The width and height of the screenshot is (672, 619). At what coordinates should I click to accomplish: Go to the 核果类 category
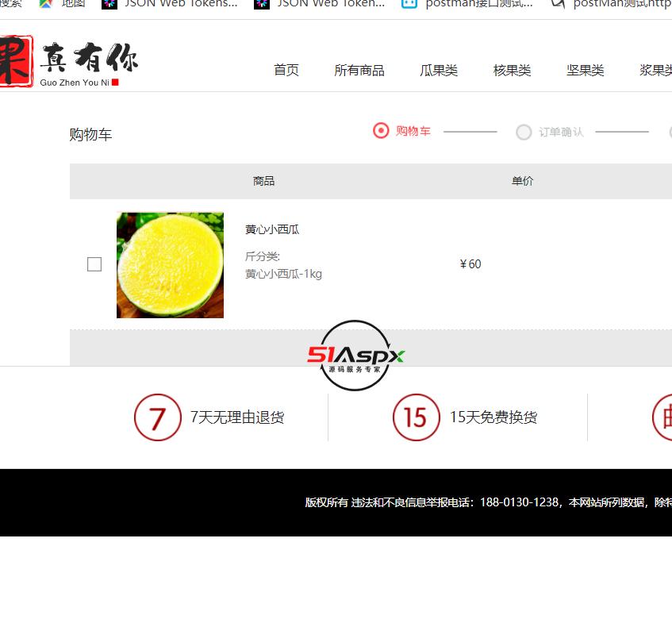(513, 70)
